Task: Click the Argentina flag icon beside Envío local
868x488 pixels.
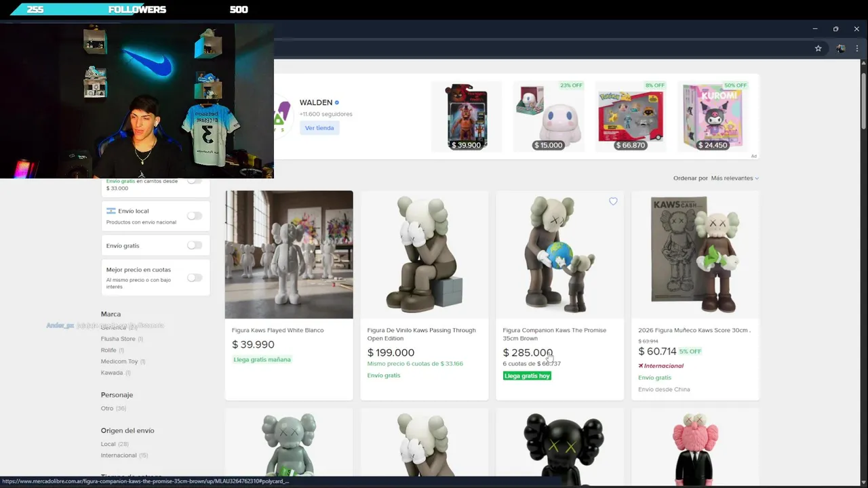Action: coord(111,211)
